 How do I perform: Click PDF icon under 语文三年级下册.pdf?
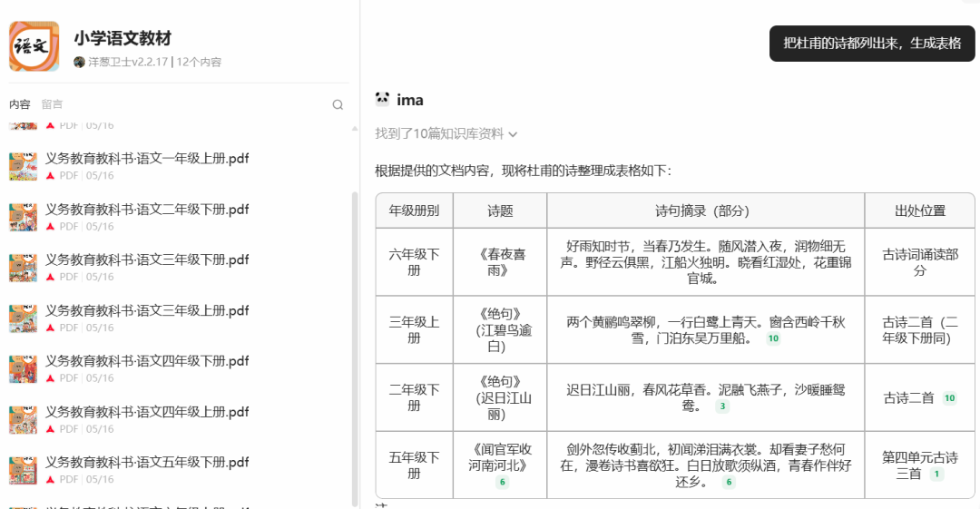point(51,277)
